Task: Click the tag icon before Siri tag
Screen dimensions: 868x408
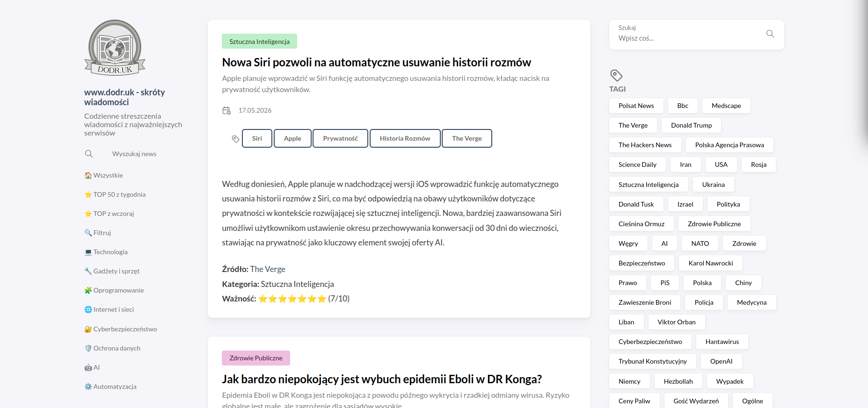Action: click(x=235, y=139)
